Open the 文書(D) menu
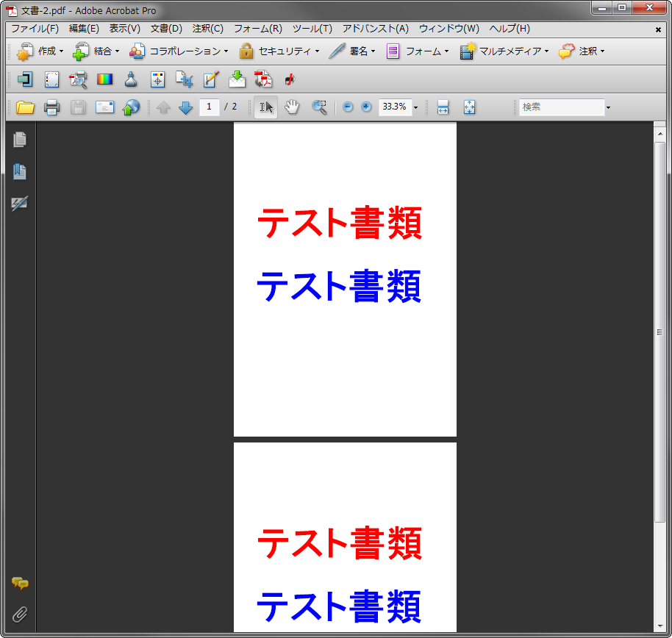The height and width of the screenshot is (638, 672). (x=166, y=29)
